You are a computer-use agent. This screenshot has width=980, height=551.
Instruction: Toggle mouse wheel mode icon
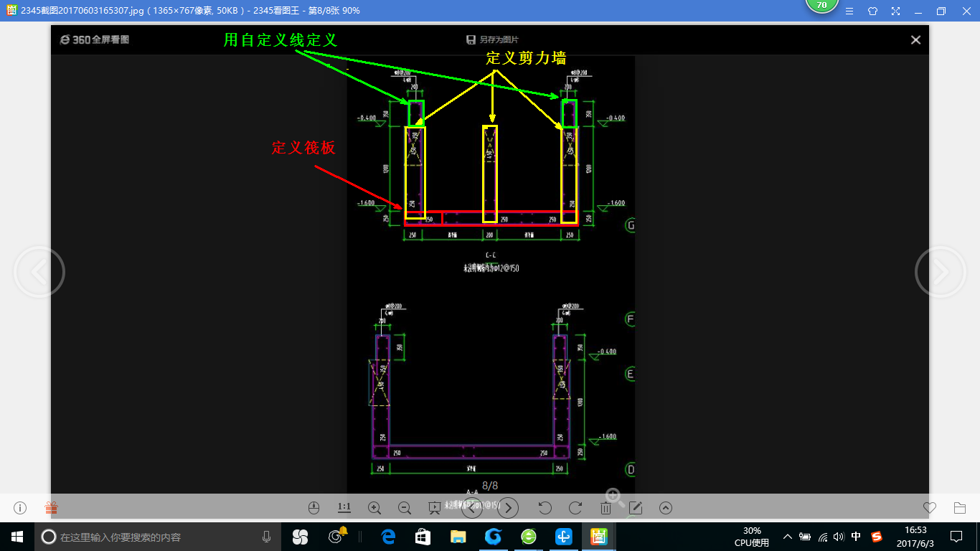[314, 508]
